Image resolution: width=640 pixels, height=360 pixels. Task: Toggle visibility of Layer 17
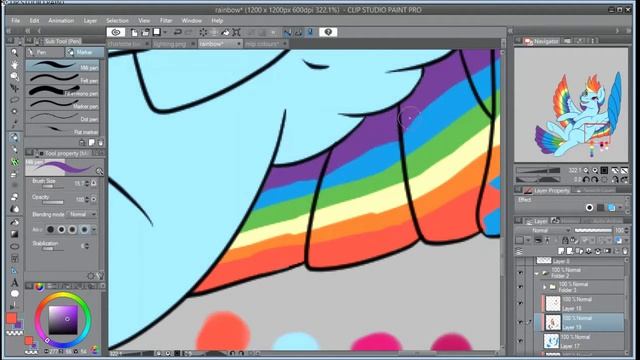pyautogui.click(x=520, y=341)
